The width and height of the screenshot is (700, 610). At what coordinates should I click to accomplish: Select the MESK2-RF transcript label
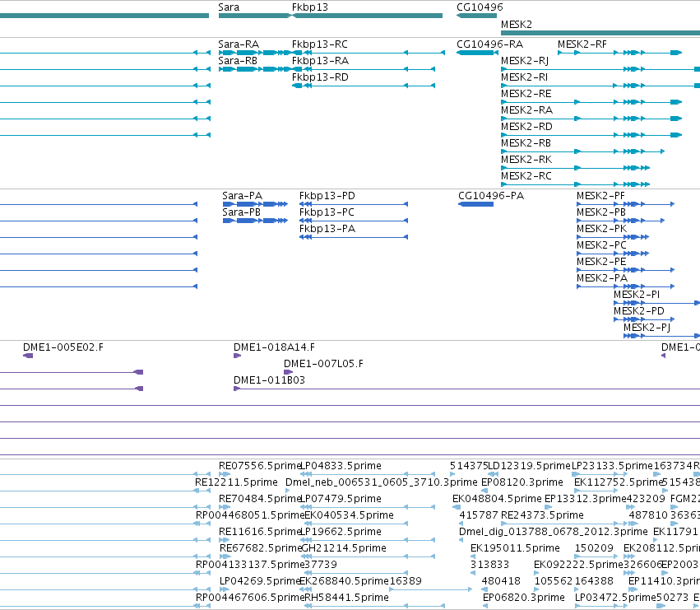(x=582, y=44)
